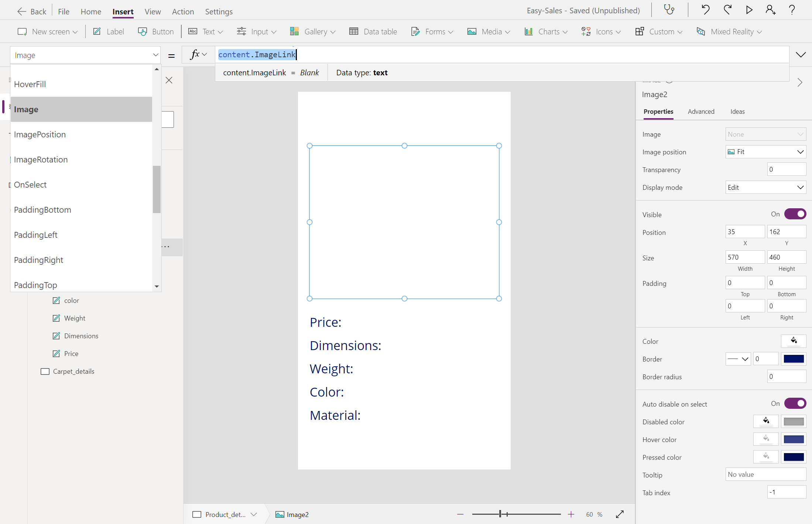Open the Image position Fit dropdown
This screenshot has height=524, width=812.
click(x=765, y=152)
